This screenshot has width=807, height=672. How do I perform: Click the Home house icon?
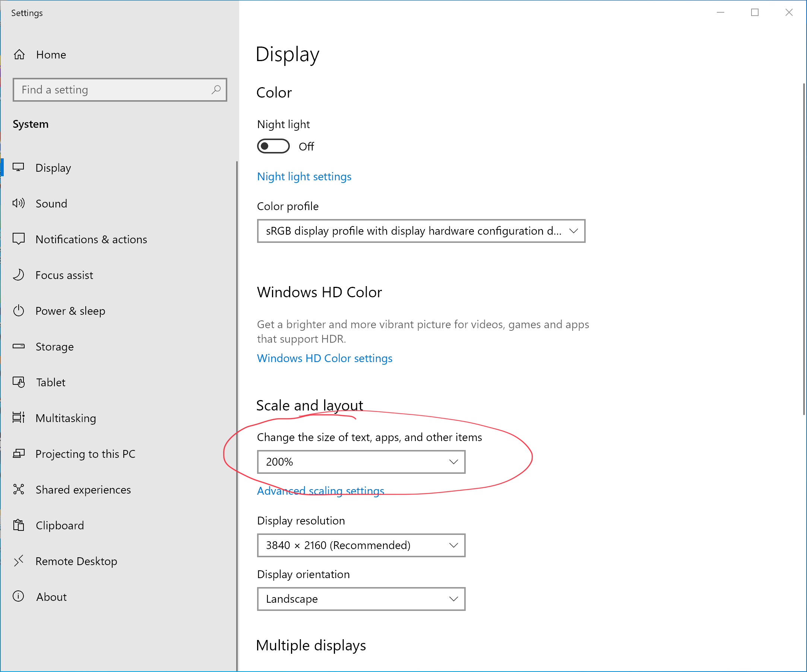(19, 54)
